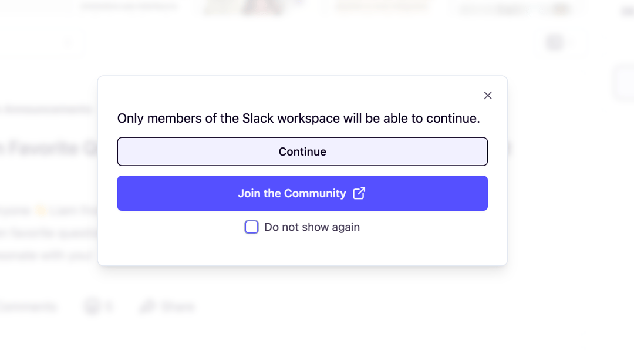This screenshot has height=364, width=634.
Task: Click the Share arrow icon below the post
Action: (146, 306)
